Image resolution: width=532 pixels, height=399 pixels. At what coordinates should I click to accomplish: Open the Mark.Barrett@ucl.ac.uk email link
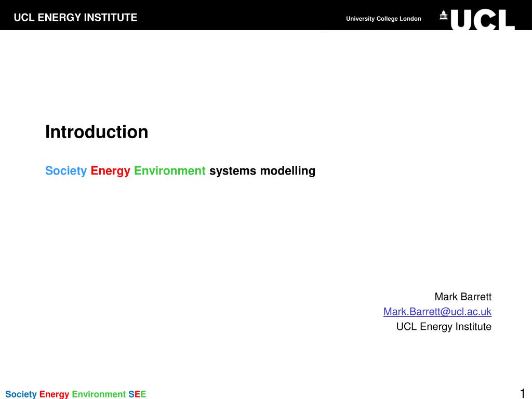pos(437,312)
